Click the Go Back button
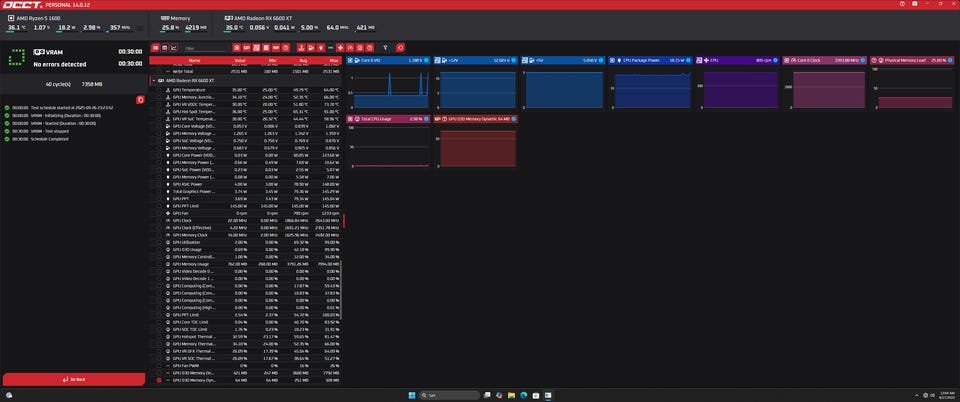The height and width of the screenshot is (402, 960). pyautogui.click(x=74, y=379)
